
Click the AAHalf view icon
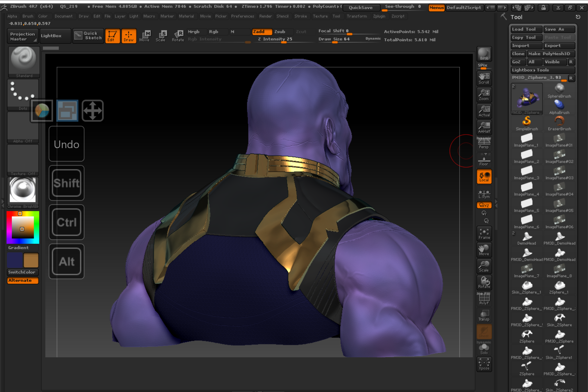(484, 127)
